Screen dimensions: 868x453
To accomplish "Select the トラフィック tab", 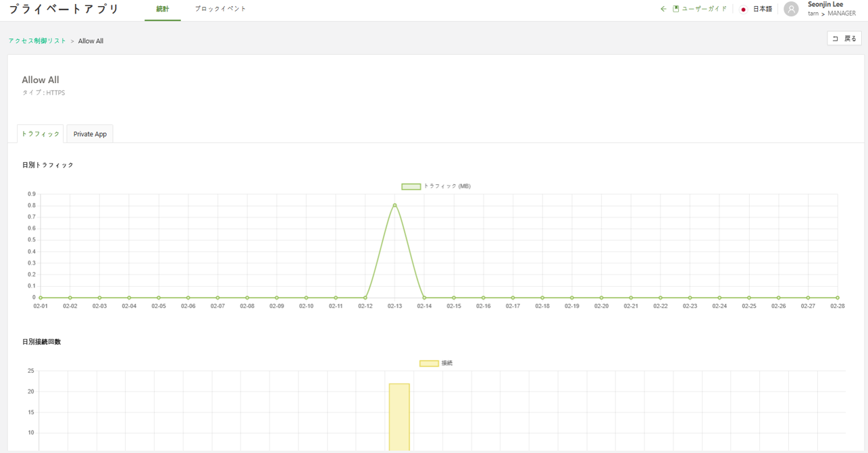I will click(41, 134).
